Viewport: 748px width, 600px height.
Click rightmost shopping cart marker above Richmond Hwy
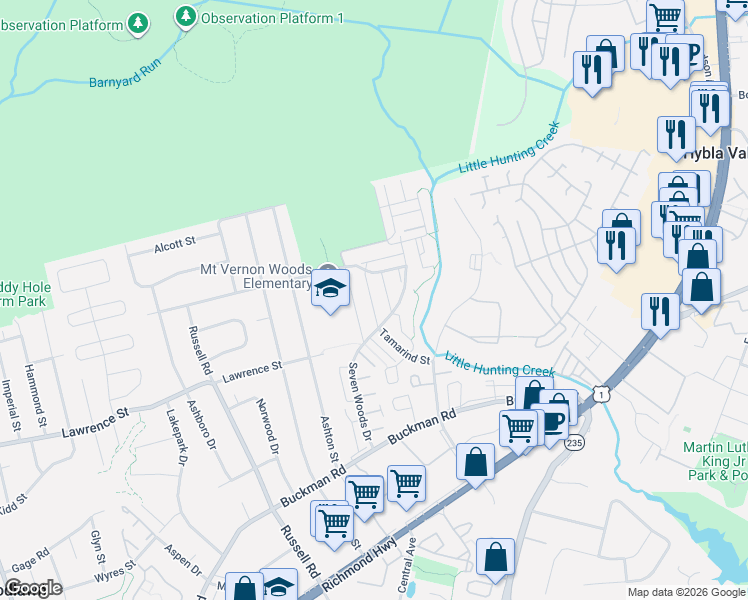coord(406,487)
